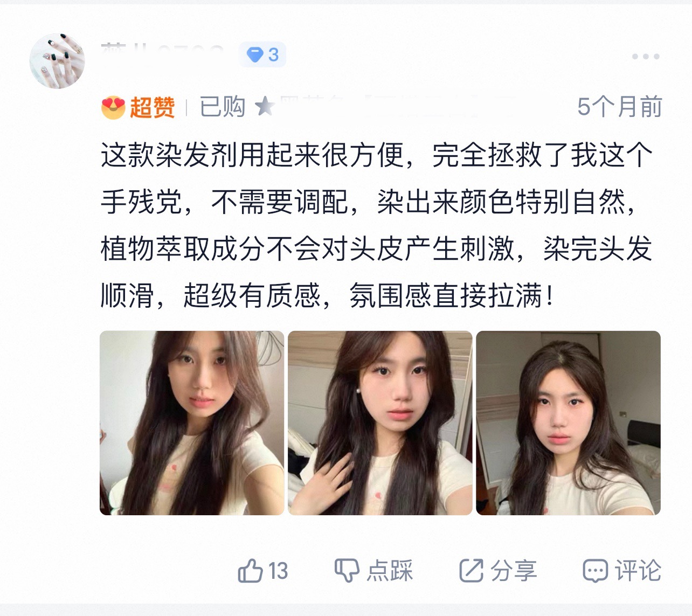Screen dimensions: 692x616
Task: Click the 5个月前 timestamp
Action: [x=619, y=107]
